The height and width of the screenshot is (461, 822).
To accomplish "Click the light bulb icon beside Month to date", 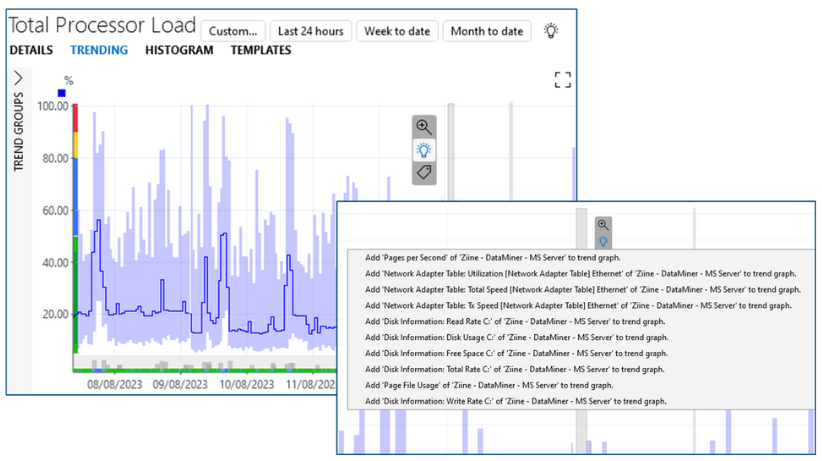I will pyautogui.click(x=550, y=30).
